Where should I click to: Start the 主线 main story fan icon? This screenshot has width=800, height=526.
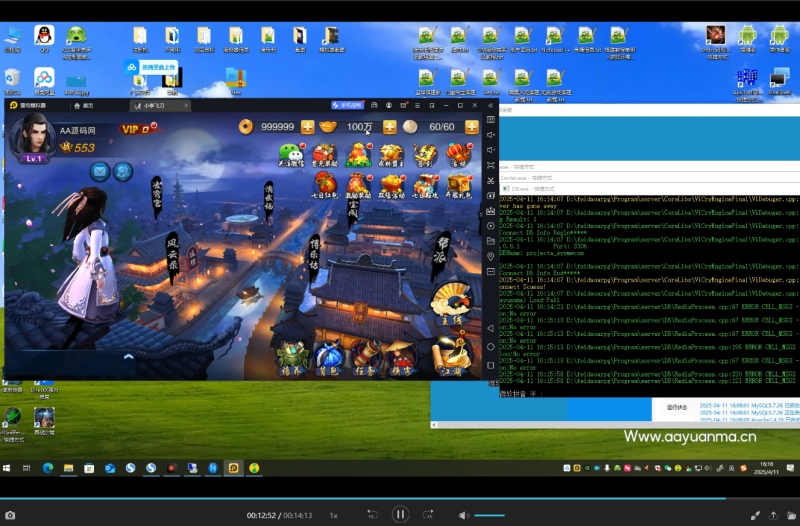click(451, 305)
